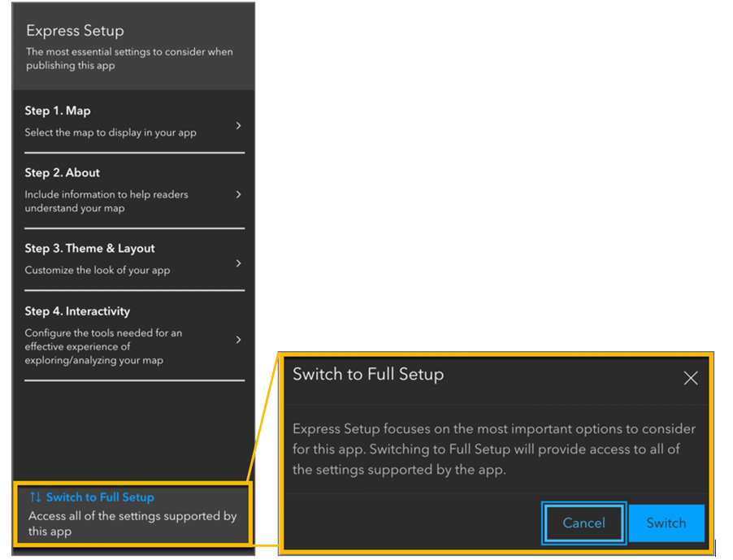Confirm with the blue Switch button
The height and width of the screenshot is (560, 733).
[x=666, y=523]
